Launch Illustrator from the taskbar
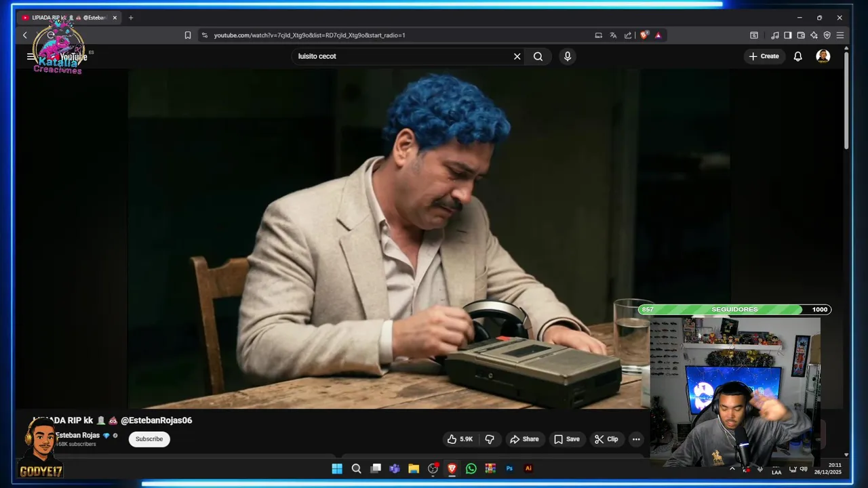Screen dimensions: 868x488 point(528,468)
